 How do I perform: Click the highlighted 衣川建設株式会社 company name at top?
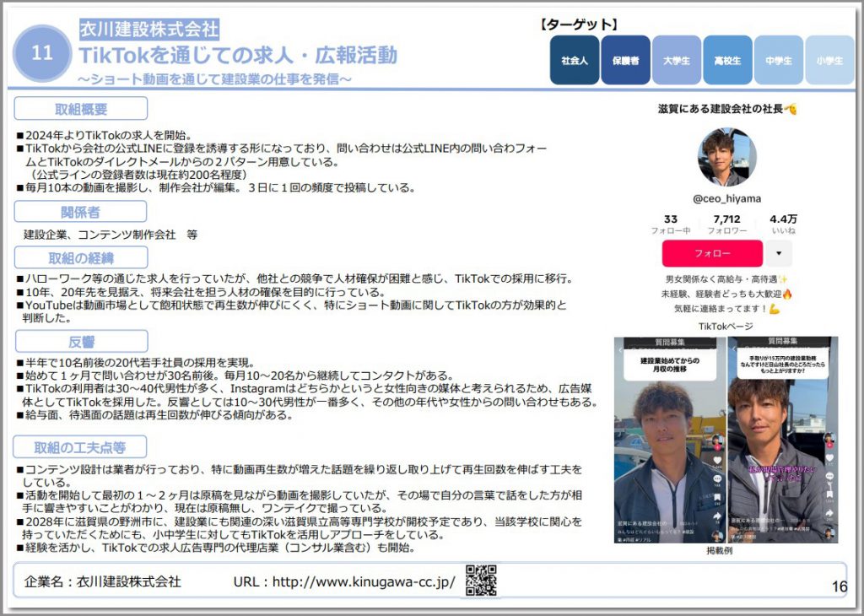pyautogui.click(x=149, y=29)
